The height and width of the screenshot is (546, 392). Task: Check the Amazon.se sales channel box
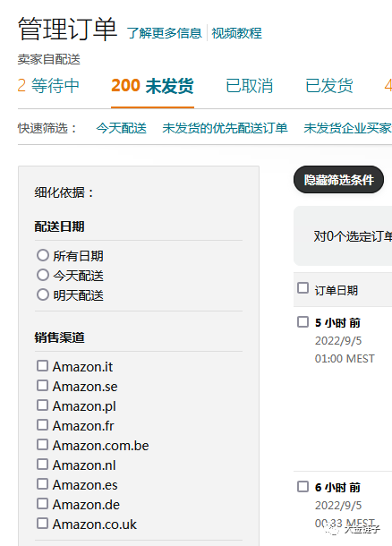pos(42,386)
